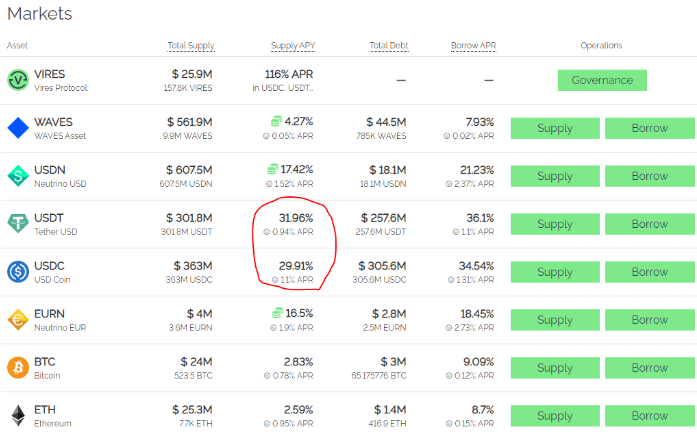The image size is (697, 436).
Task: Click the WAVES total supply $ 561.9M
Action: pyautogui.click(x=190, y=122)
